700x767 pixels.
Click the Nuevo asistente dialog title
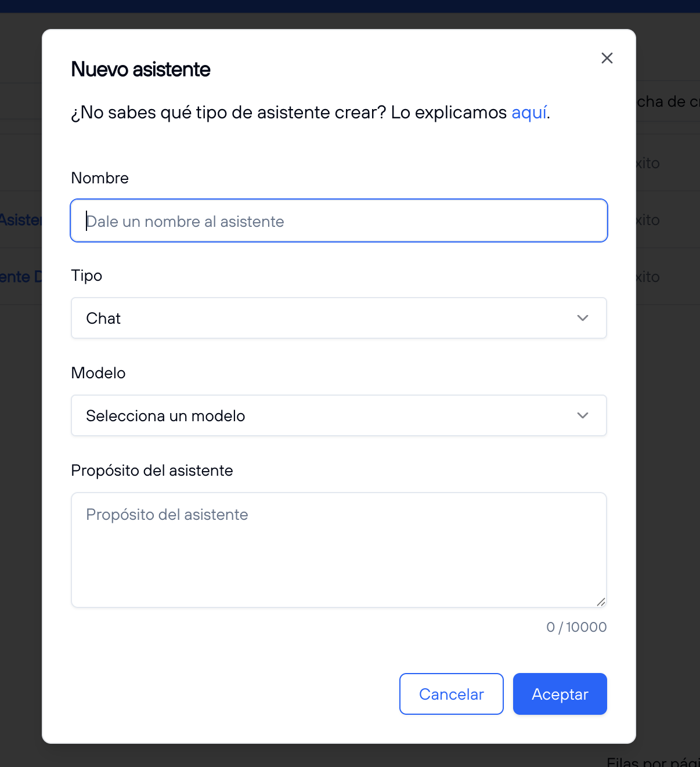pos(140,69)
